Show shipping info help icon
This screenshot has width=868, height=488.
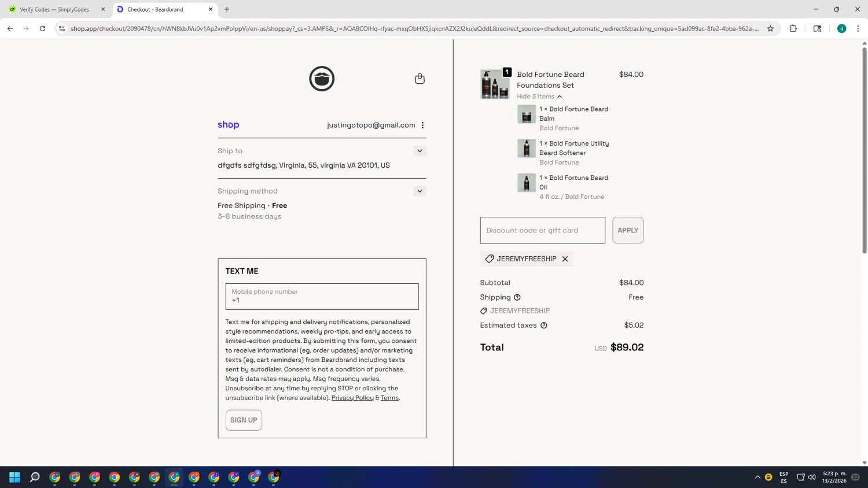click(x=517, y=297)
